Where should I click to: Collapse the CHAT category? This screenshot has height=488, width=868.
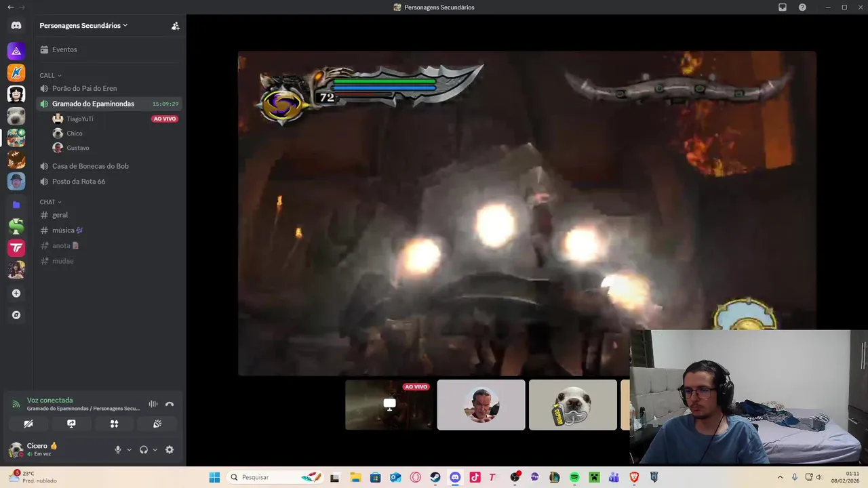tap(51, 202)
